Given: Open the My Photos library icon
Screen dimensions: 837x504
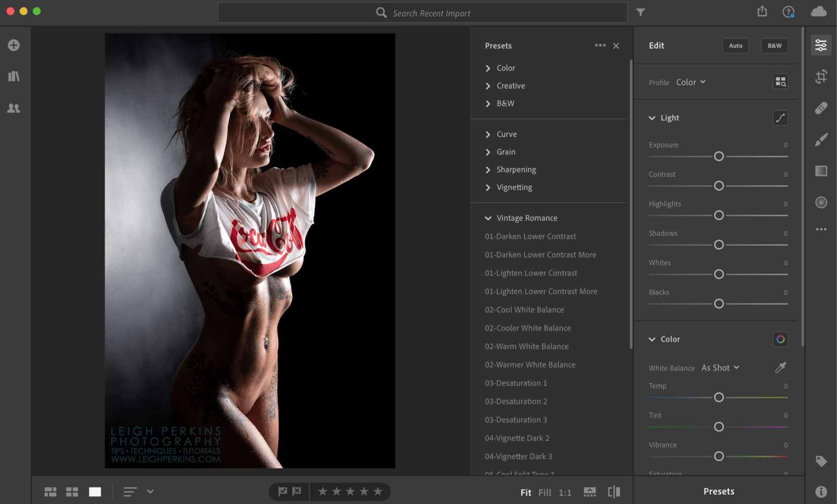Looking at the screenshot, I should pos(14,76).
